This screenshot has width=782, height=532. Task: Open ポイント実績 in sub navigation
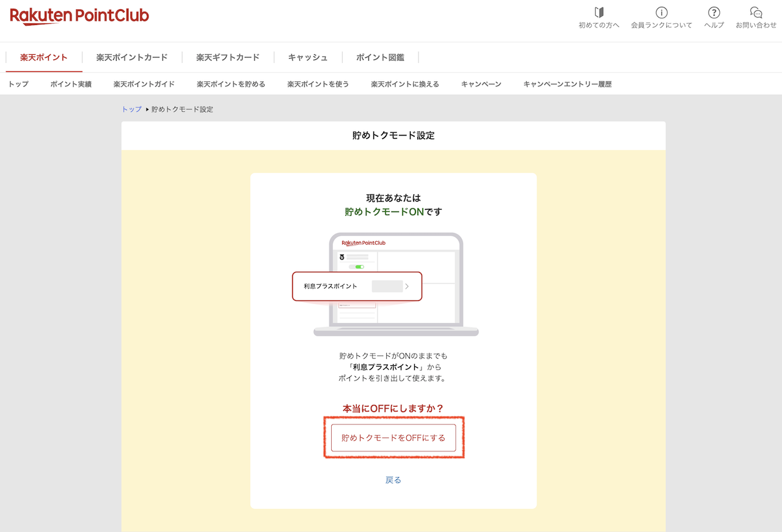[x=71, y=84]
